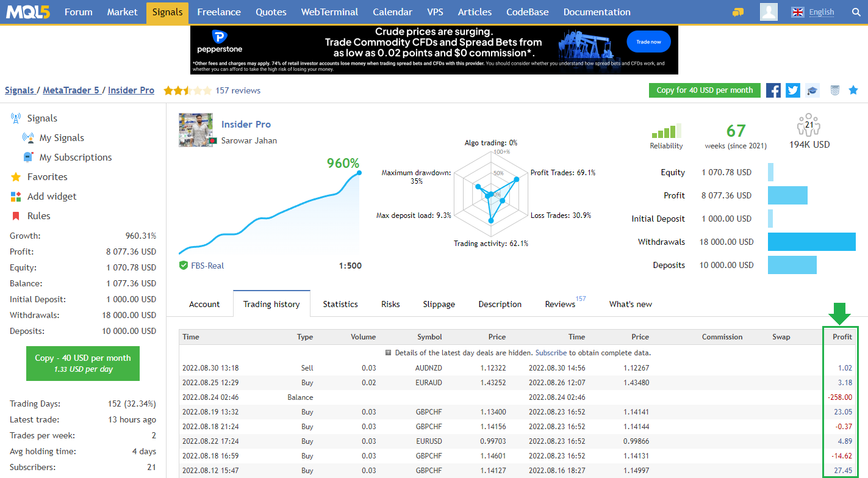The image size is (868, 478).
Task: Open the What's new tab
Action: pyautogui.click(x=631, y=304)
